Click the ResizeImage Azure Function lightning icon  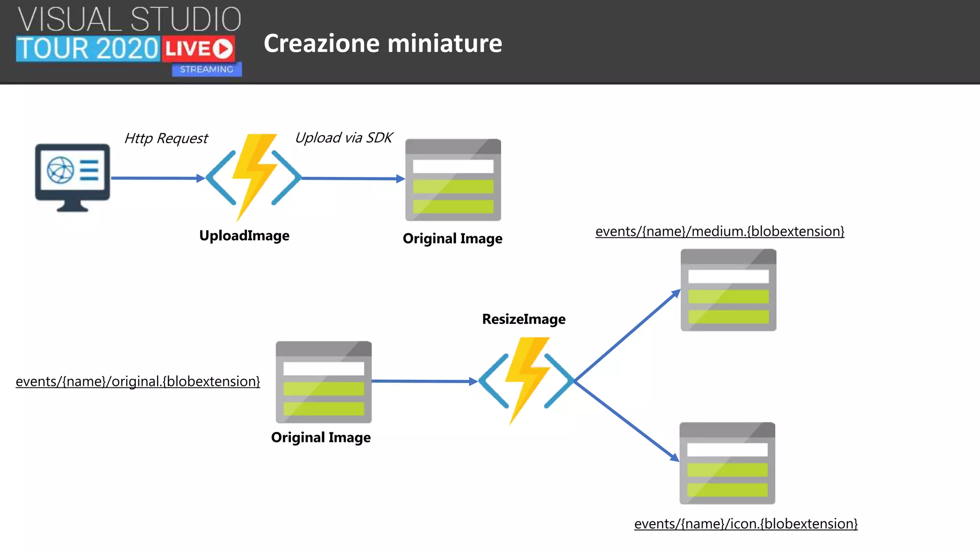(526, 380)
